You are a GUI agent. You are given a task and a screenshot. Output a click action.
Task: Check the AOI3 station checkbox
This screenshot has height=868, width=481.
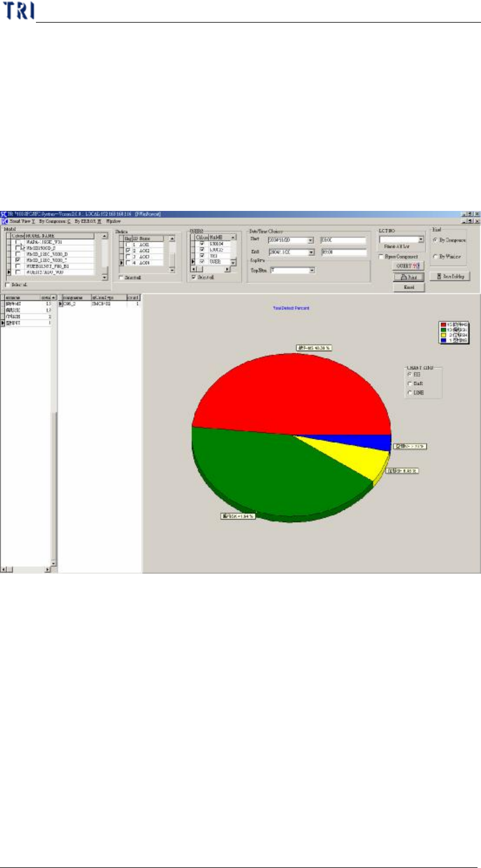tap(128, 256)
